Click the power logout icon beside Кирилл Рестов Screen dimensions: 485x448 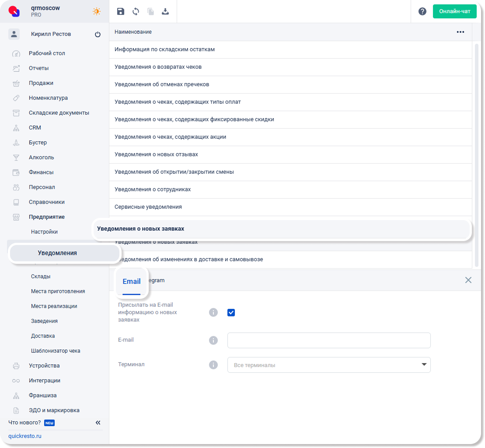[x=98, y=35]
